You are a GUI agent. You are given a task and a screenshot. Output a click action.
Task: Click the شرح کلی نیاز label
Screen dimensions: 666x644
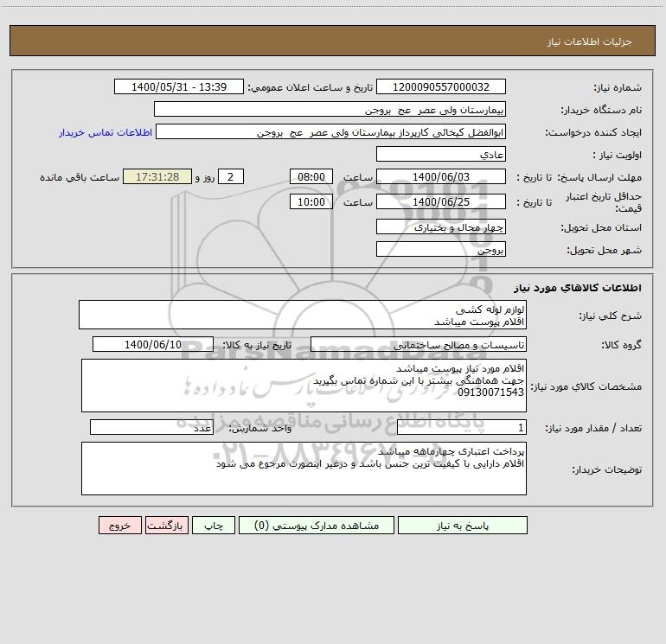[611, 316]
